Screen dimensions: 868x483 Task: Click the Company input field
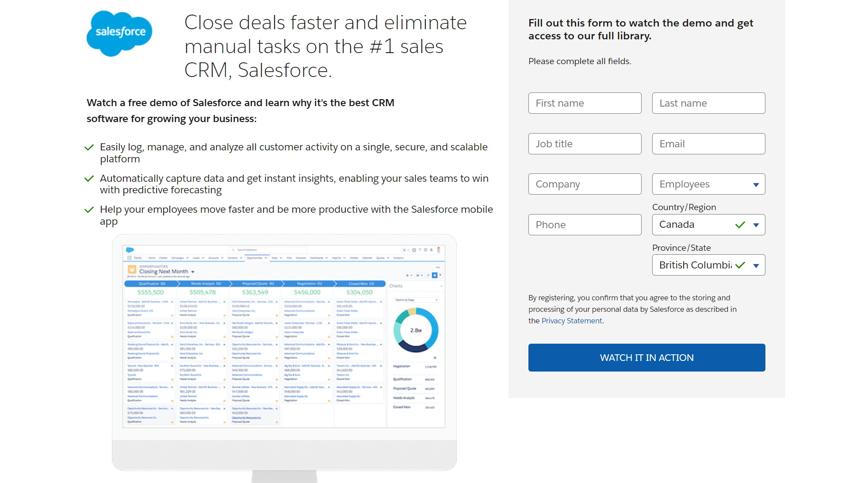[585, 184]
